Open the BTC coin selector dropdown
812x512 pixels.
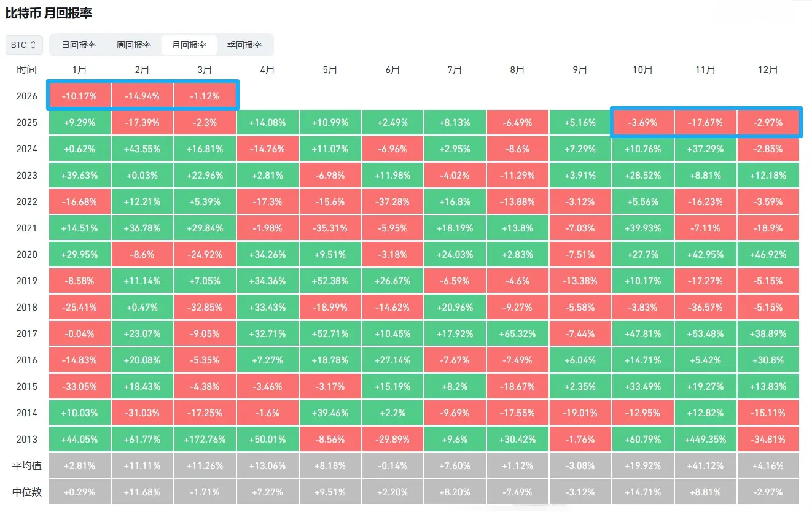coord(25,45)
